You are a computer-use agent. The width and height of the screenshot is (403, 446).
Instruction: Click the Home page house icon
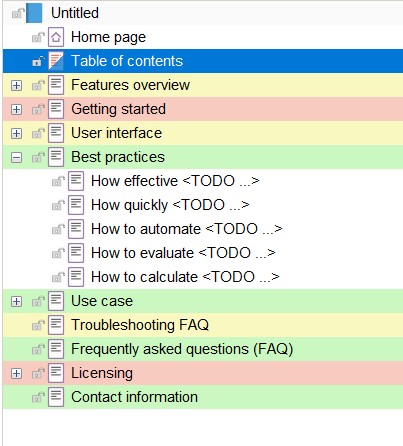coord(56,37)
